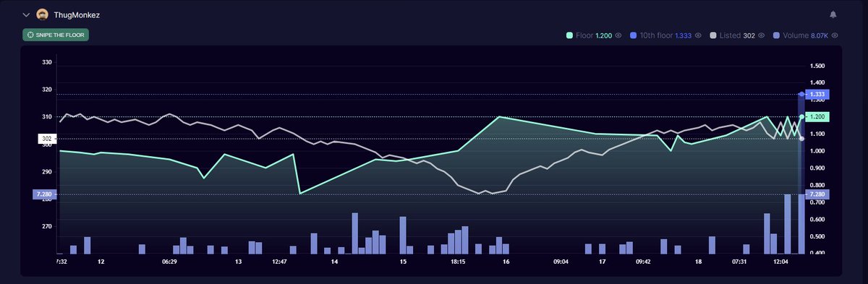Click the 1.400 price axis value
Screen dimensions: 868x284
817,83
